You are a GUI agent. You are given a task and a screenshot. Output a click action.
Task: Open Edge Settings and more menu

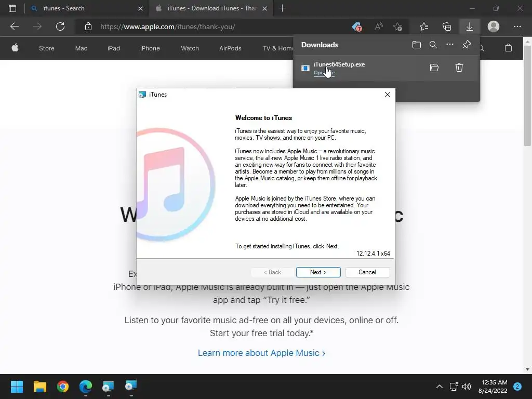tap(517, 26)
